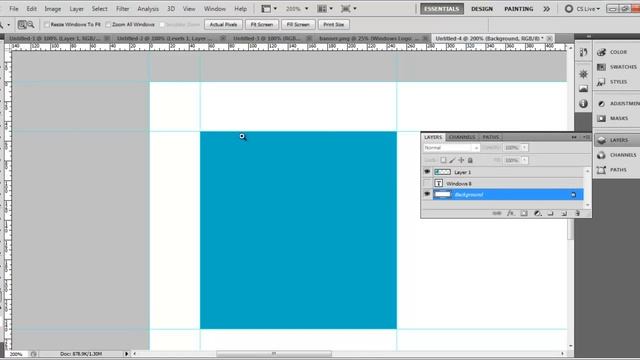Open the Filter menu

tap(122, 9)
